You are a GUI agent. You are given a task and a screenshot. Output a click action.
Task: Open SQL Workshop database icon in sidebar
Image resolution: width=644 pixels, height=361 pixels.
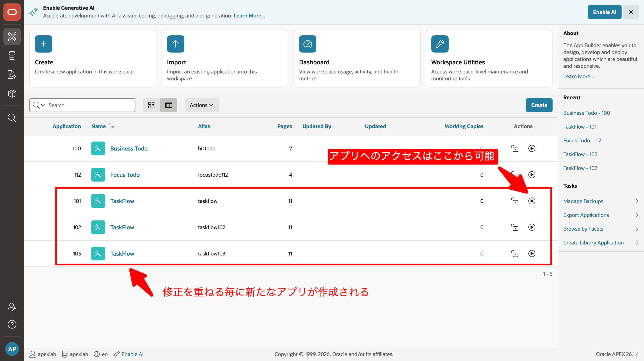pos(12,55)
